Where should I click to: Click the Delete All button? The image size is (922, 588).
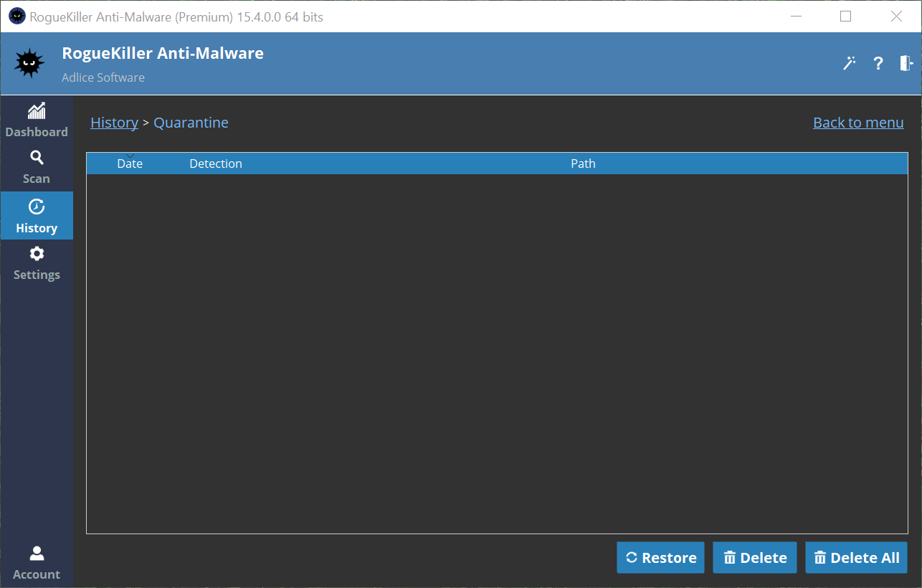click(857, 558)
